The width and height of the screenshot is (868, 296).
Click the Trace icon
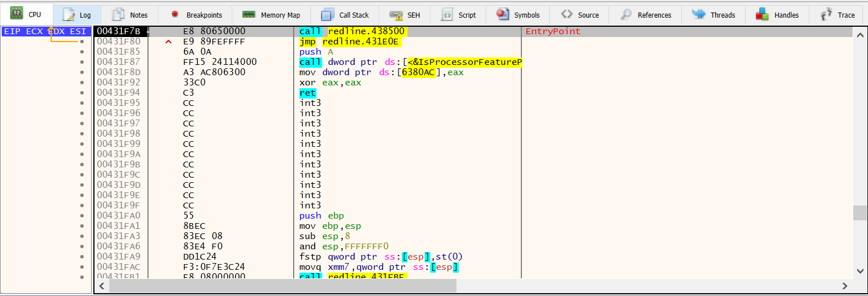(828, 14)
